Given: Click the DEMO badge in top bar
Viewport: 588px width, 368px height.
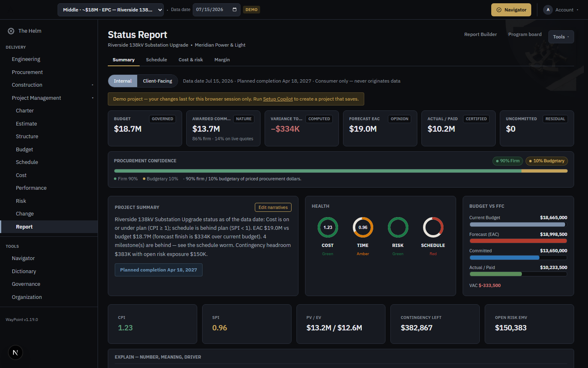Looking at the screenshot, I should [x=252, y=9].
